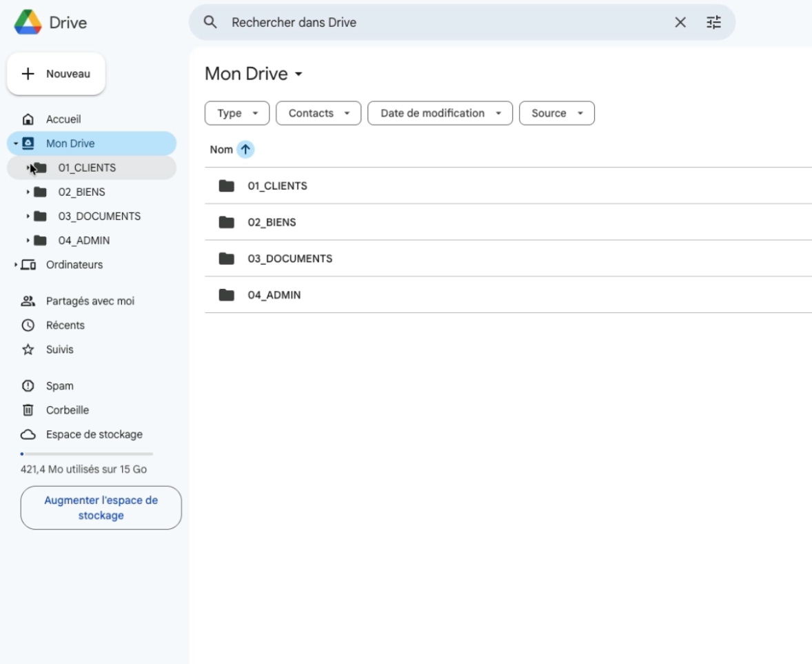Select Espace de stockage in sidebar
This screenshot has height=664, width=812.
pyautogui.click(x=94, y=434)
